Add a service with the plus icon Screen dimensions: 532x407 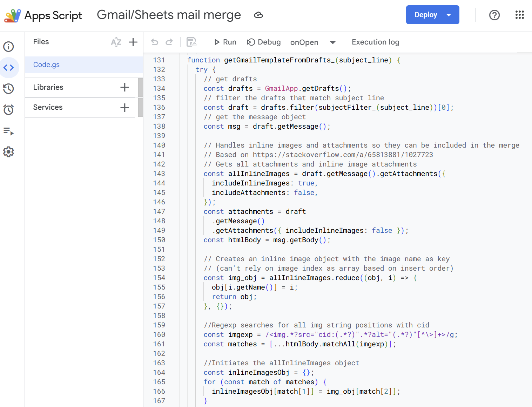click(x=124, y=108)
